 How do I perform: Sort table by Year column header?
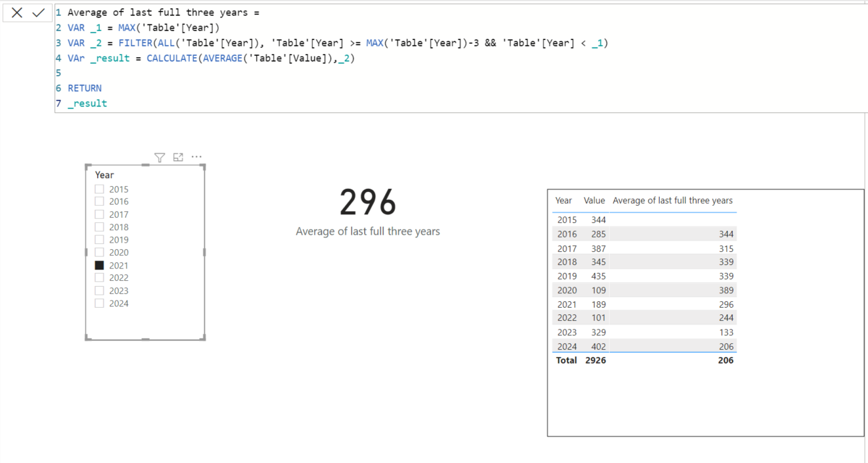coord(564,201)
